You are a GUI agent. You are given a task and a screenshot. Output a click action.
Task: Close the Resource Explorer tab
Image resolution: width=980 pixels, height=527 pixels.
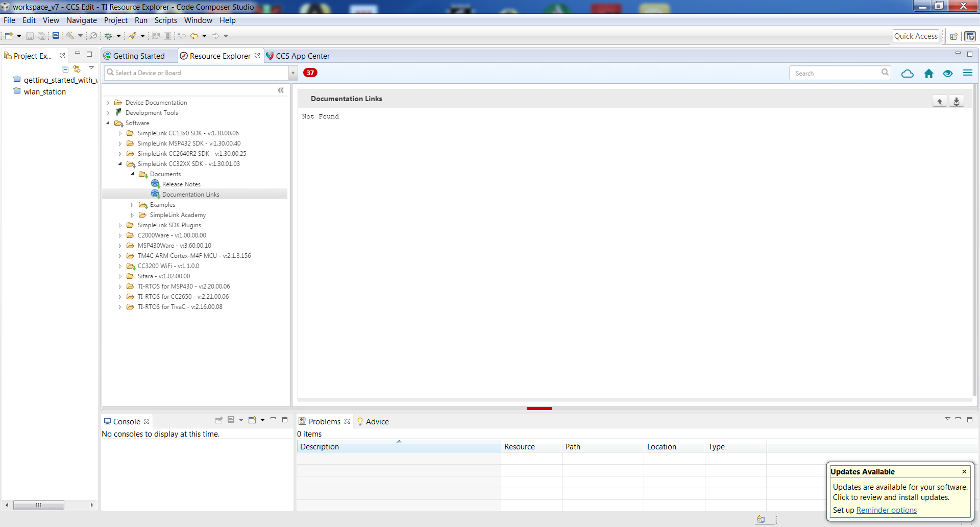(x=257, y=56)
